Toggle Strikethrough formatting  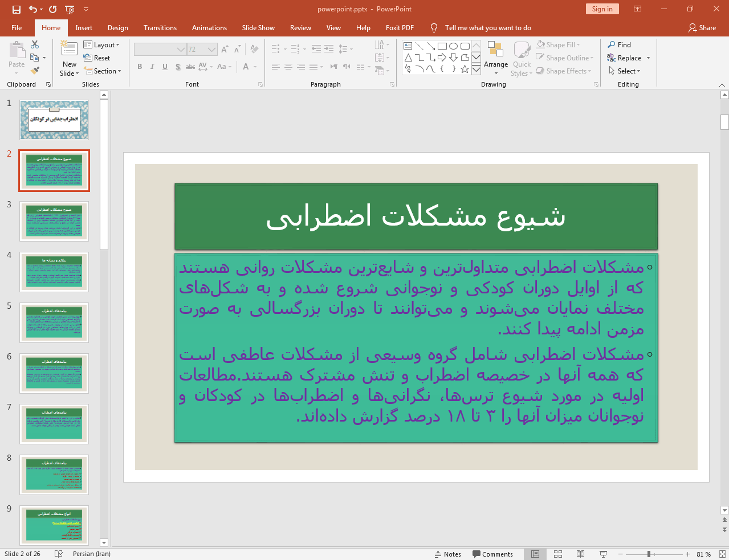tap(190, 67)
